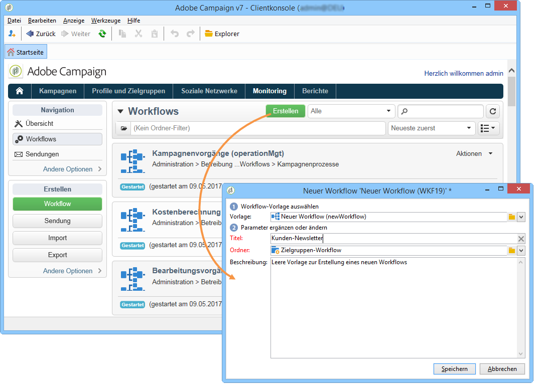Select Übersicht in Navigation panel
The height and width of the screenshot is (392, 543).
coord(58,123)
